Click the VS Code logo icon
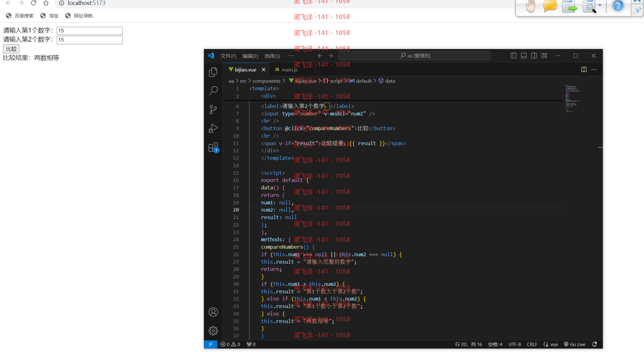Image resolution: width=644 pixels, height=352 pixels. point(211,56)
